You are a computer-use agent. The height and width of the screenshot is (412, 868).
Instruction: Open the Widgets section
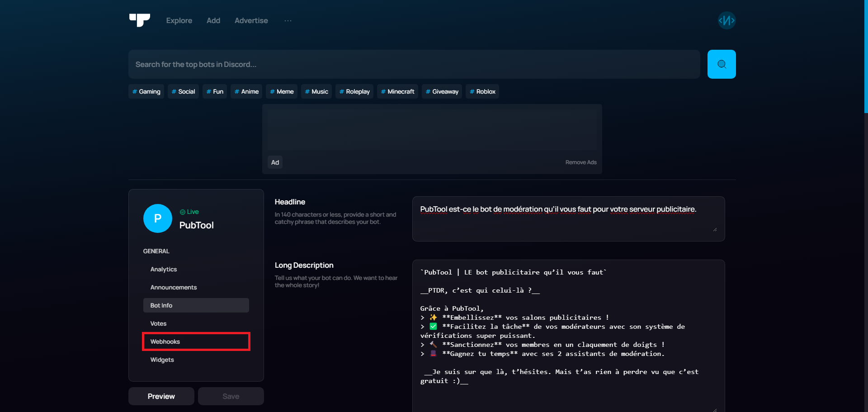162,360
